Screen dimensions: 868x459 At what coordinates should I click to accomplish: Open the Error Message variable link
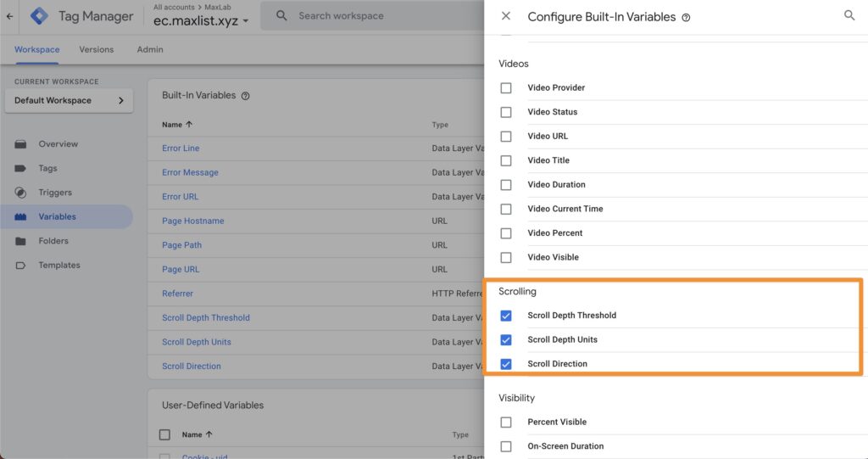tap(190, 172)
